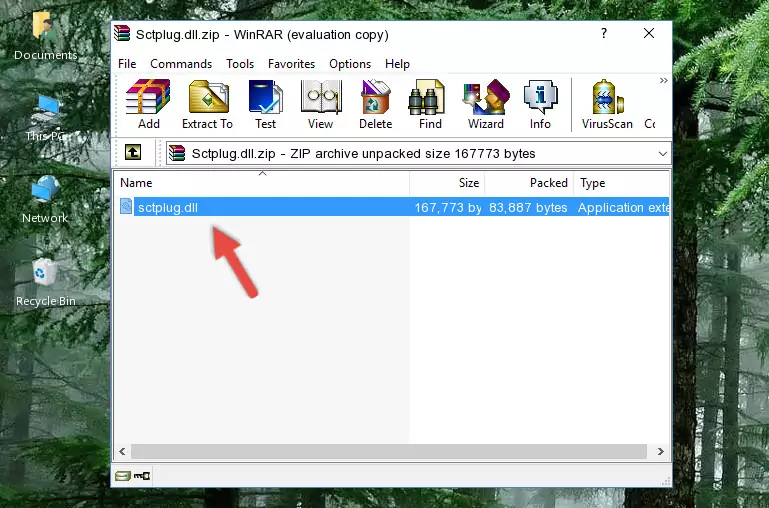
Task: Sort by Size column header
Action: tap(447, 183)
